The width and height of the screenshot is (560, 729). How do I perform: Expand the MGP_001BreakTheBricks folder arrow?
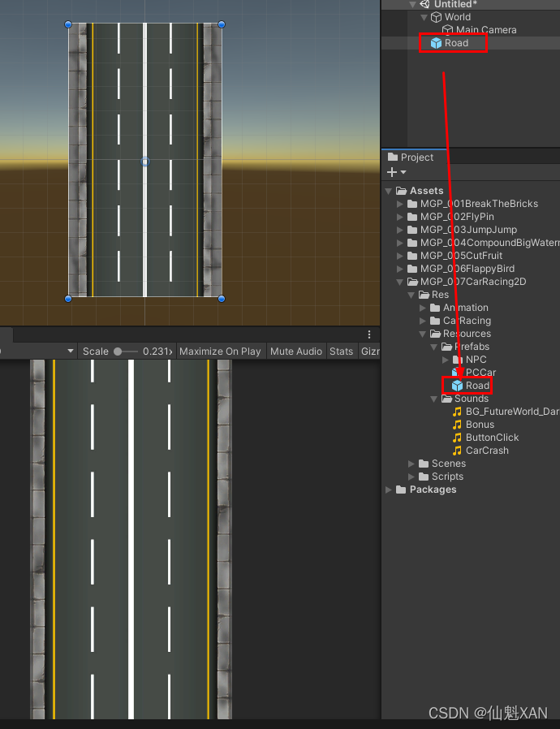coord(400,204)
